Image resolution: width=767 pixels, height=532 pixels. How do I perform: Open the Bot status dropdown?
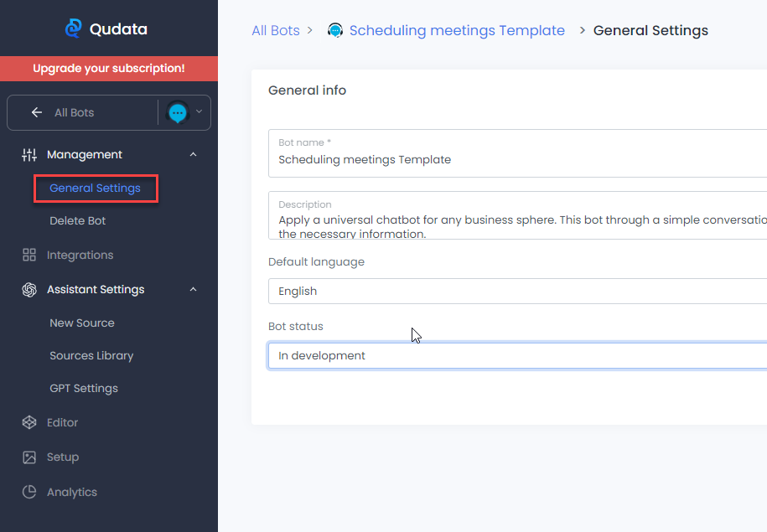coord(516,355)
